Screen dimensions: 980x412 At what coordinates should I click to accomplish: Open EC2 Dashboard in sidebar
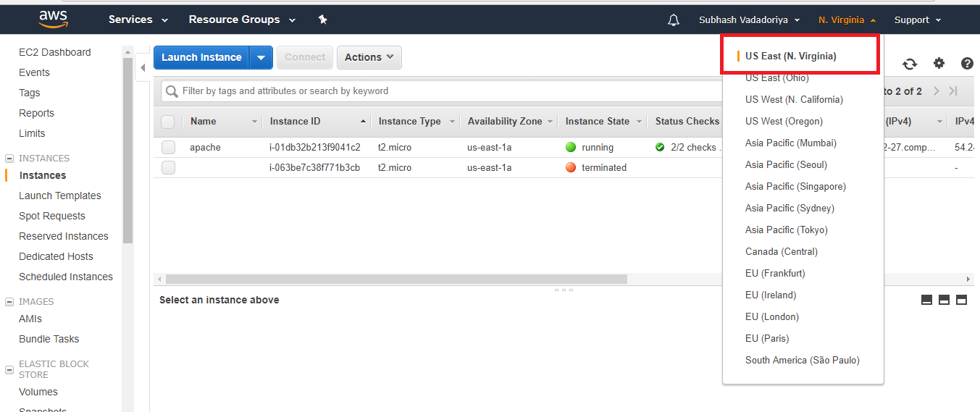(55, 52)
